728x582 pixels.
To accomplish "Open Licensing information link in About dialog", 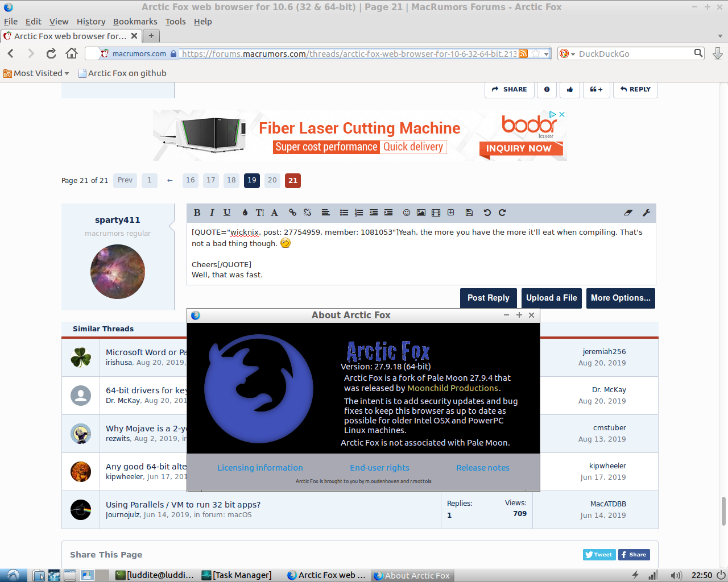I will coord(260,468).
